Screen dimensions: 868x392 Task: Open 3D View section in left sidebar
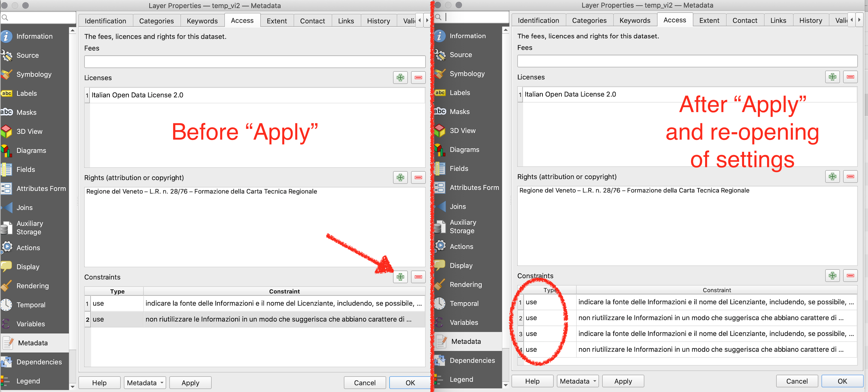(x=29, y=131)
